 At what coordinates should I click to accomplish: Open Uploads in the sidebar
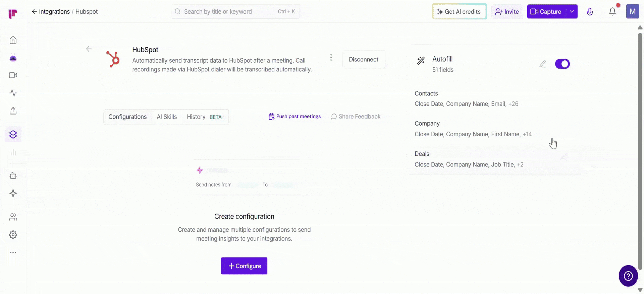point(13,111)
